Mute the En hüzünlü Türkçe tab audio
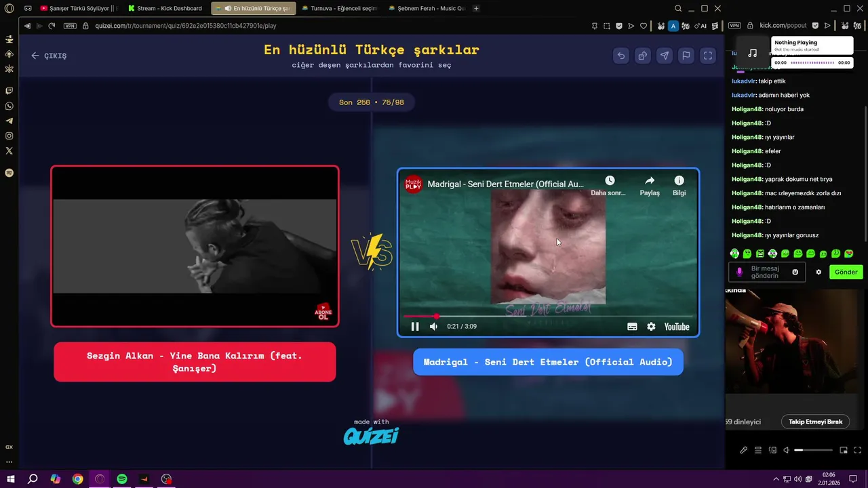Screen dimensions: 868x488 (228, 8)
